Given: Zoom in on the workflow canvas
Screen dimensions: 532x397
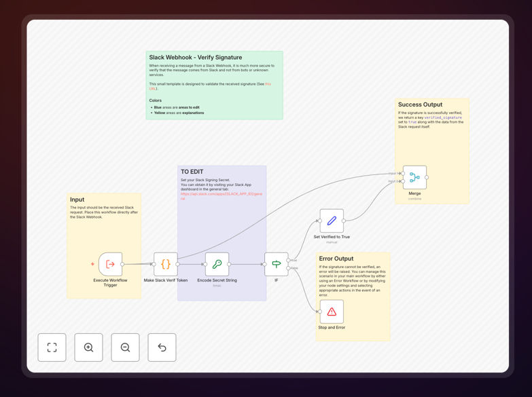Looking at the screenshot, I should 88,347.
